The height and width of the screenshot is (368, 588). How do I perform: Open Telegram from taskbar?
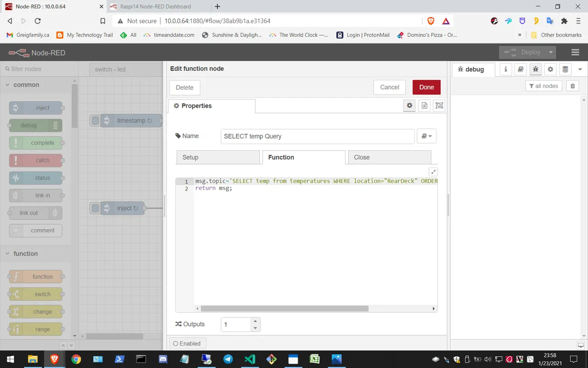[x=228, y=359]
